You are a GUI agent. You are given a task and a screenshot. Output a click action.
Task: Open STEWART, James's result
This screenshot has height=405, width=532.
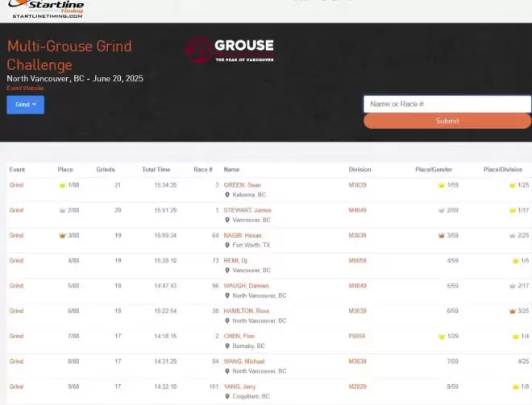tap(247, 210)
